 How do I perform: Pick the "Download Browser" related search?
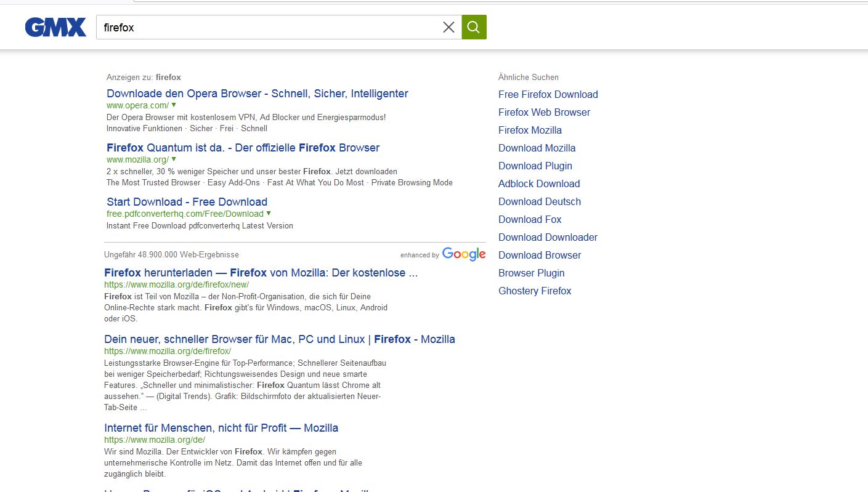tap(540, 255)
